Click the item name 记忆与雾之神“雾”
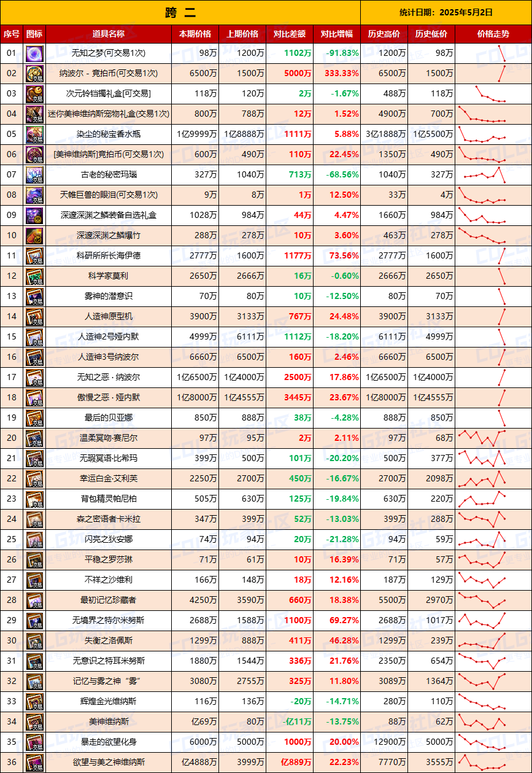This screenshot has height=773, width=532. (108, 681)
